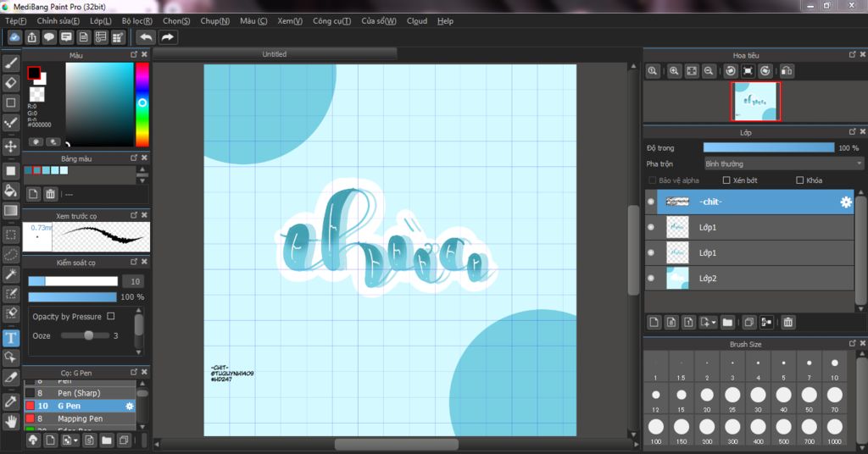Click the Ooze slider handle
This screenshot has width=868, height=454.
(88, 335)
